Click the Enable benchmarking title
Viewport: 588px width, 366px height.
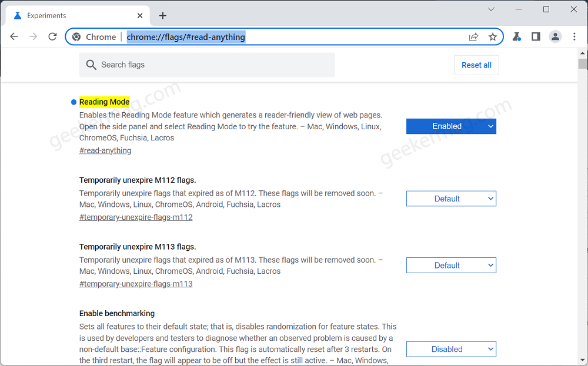pyautogui.click(x=117, y=314)
